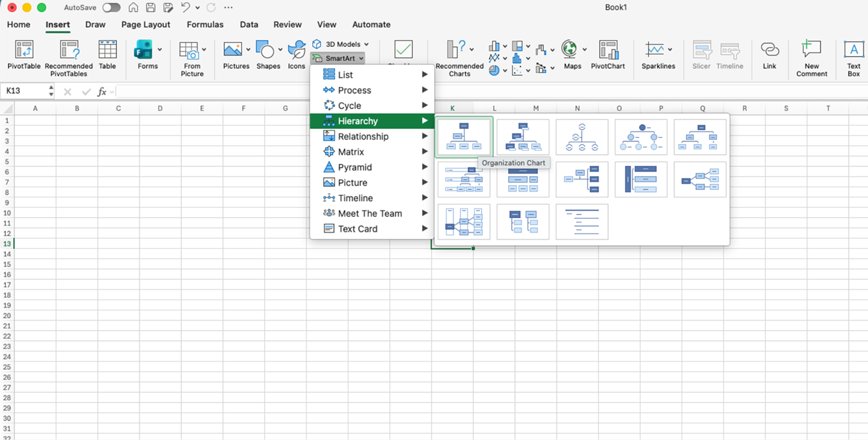Select the Formulas tab
The width and height of the screenshot is (868, 440).
205,25
